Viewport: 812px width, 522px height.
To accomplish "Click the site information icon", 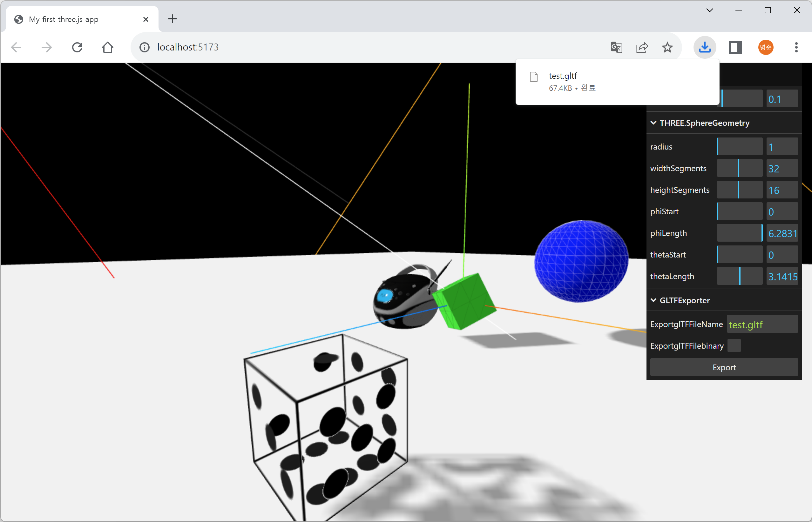I will click(x=145, y=47).
